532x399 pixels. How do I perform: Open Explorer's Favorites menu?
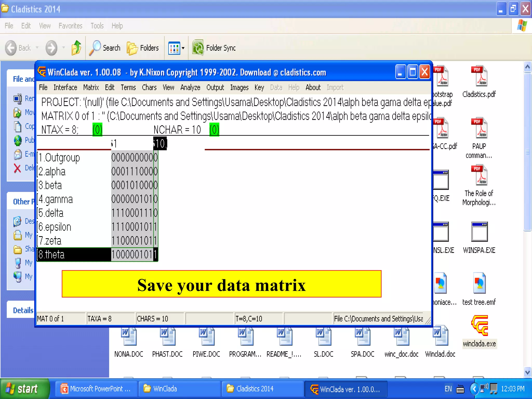tap(70, 26)
